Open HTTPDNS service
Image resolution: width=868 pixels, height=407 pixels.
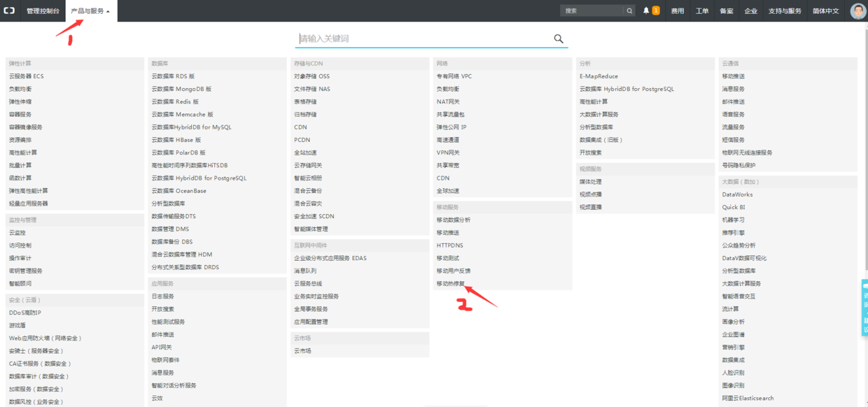(x=450, y=245)
